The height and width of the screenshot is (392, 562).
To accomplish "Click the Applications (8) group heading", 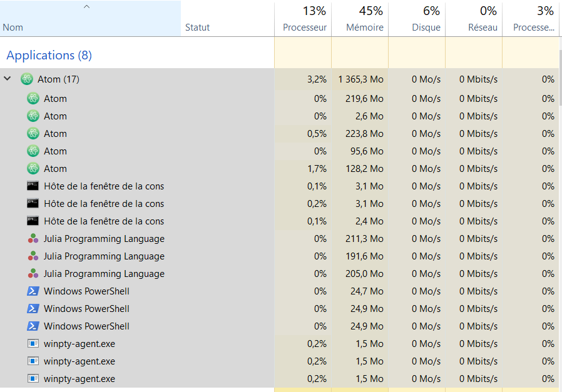I will [49, 55].
